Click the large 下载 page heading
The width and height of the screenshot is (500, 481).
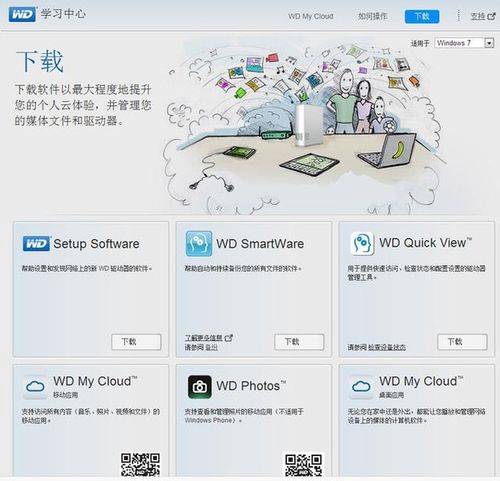pos(40,61)
